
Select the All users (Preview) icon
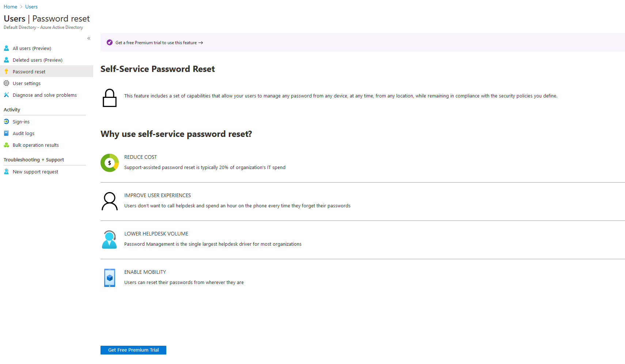tap(6, 48)
